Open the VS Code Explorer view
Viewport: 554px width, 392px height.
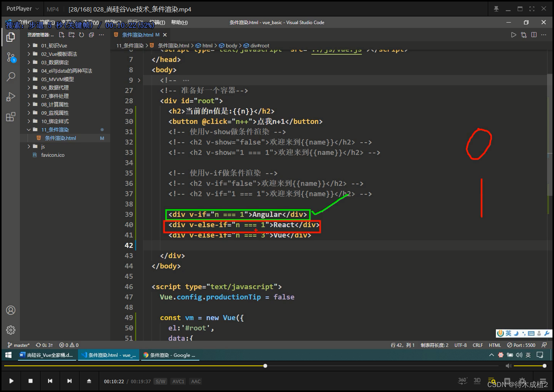pyautogui.click(x=11, y=37)
